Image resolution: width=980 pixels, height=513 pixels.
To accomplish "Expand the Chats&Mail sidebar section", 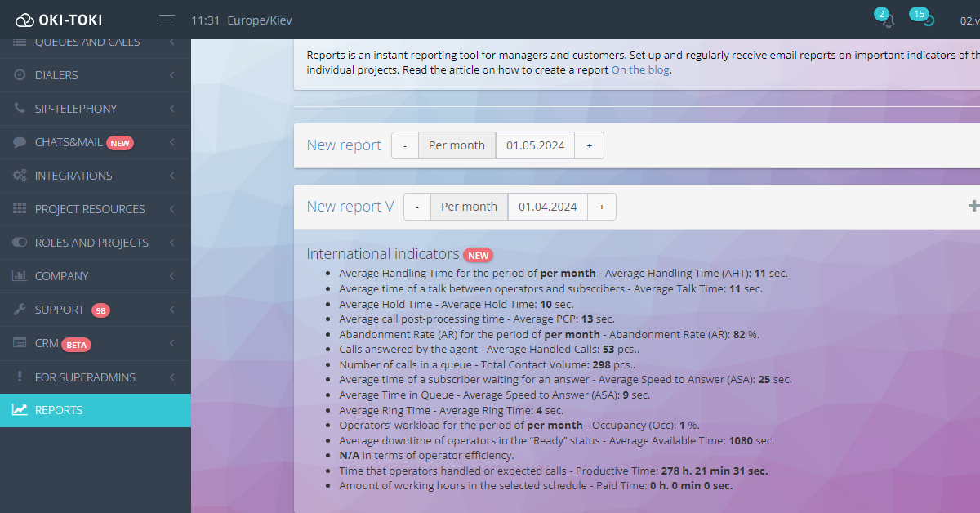I will [171, 142].
